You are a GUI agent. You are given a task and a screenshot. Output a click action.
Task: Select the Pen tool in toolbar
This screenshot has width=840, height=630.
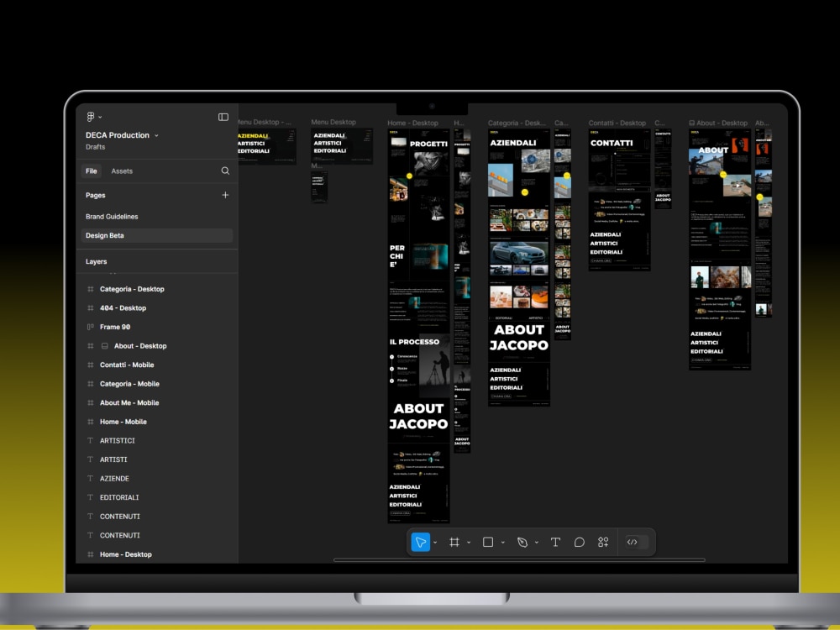[x=522, y=542]
